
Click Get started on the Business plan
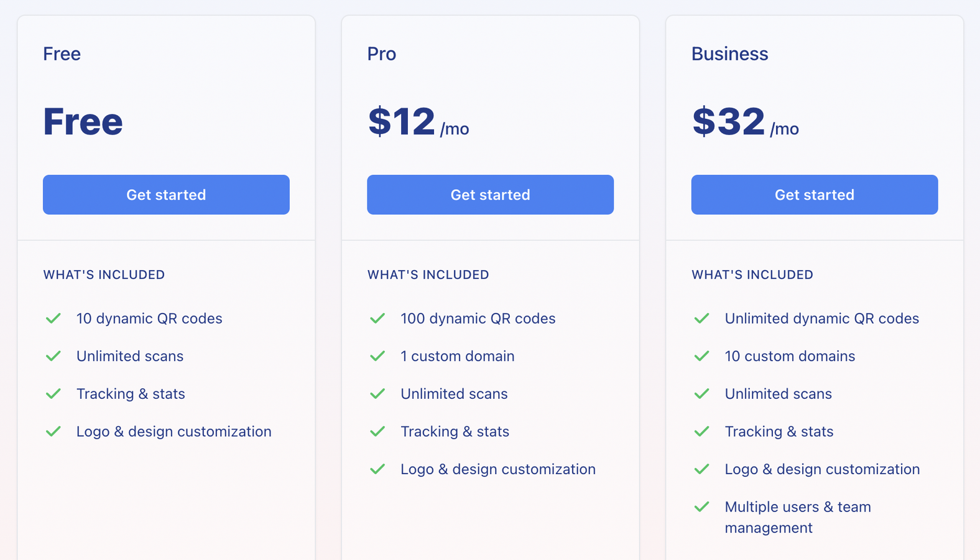(x=814, y=194)
